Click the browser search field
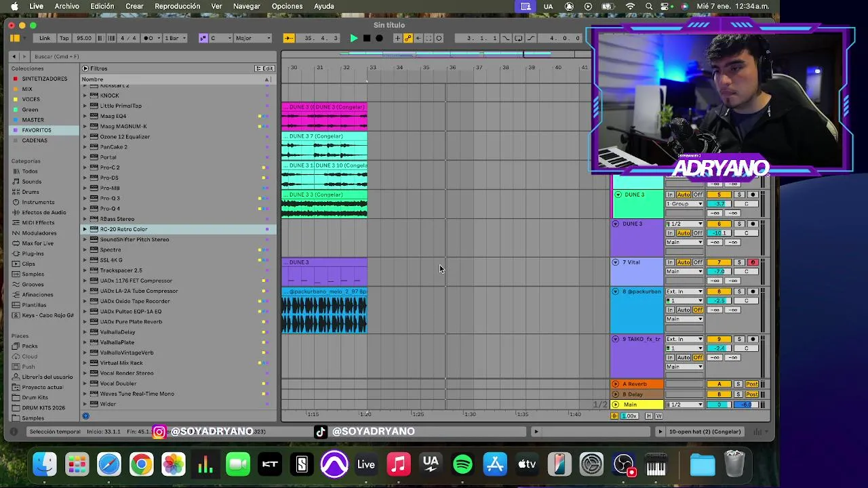This screenshot has height=488, width=868. coord(153,56)
